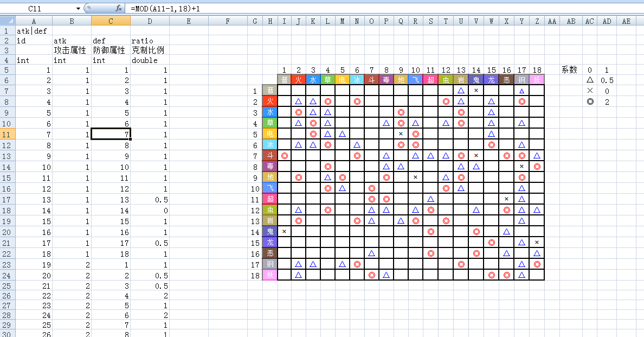The height and width of the screenshot is (337, 644).
Task: Click the blue 水 type cell in left column
Action: (269, 112)
